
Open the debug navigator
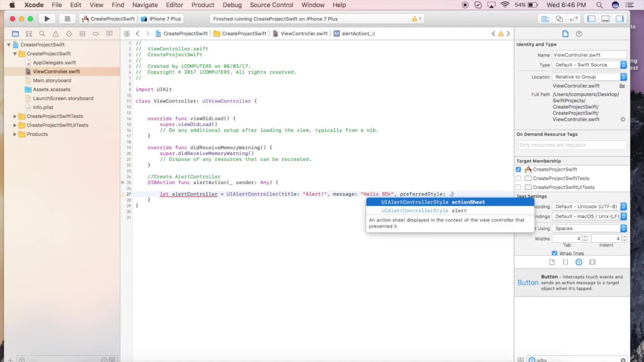click(82, 34)
